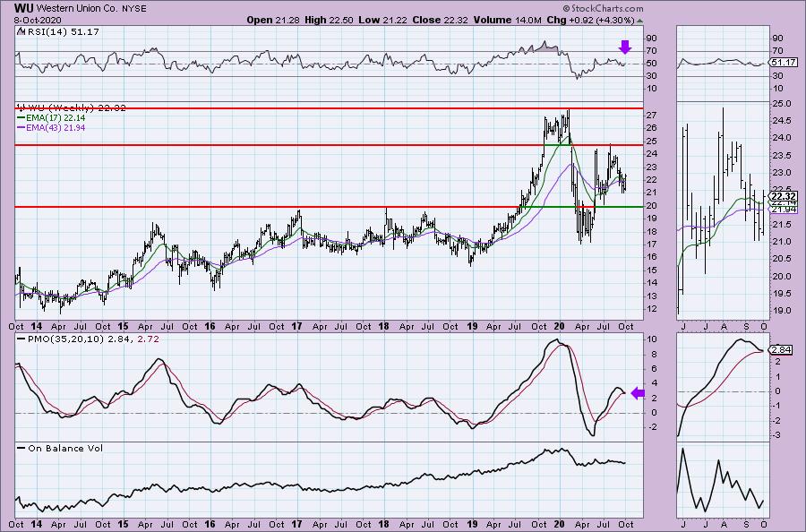Click the green EMA(17) legend line swatch

21,117
